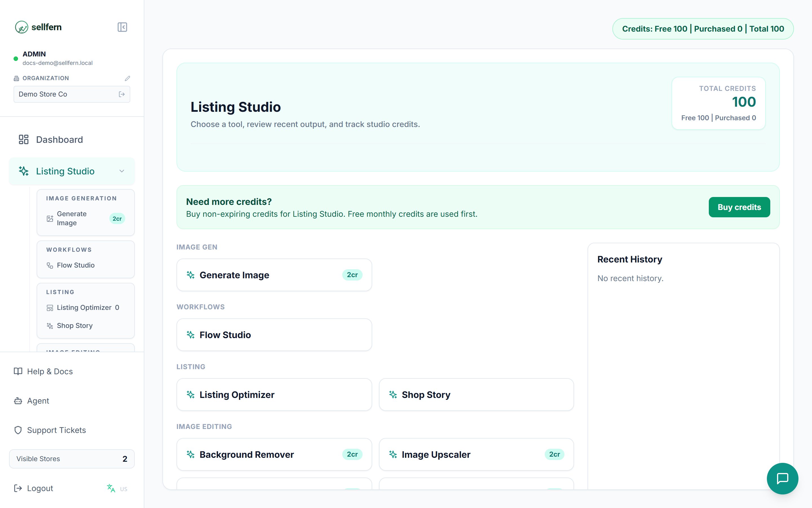Click the Shop Story icon in sidebar
The image size is (812, 508).
point(50,326)
